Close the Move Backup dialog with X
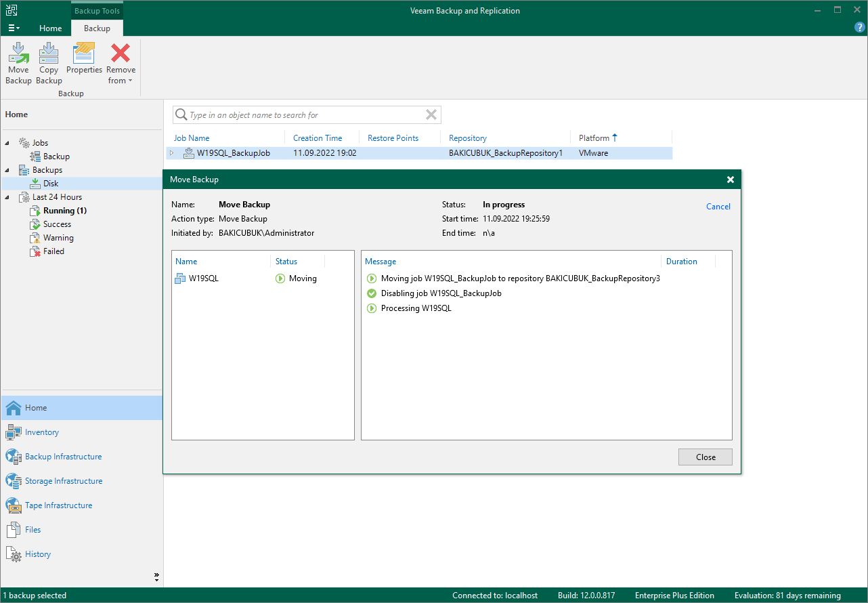This screenshot has width=868, height=603. pos(731,180)
